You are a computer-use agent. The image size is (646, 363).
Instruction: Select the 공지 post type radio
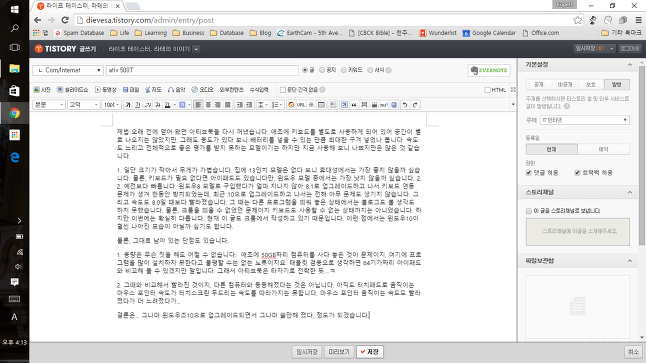(x=322, y=70)
